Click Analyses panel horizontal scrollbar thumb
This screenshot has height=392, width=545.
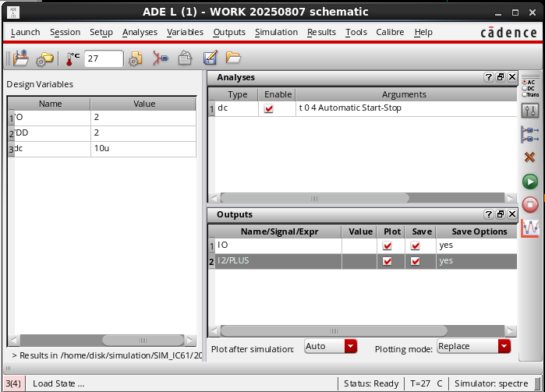click(314, 199)
